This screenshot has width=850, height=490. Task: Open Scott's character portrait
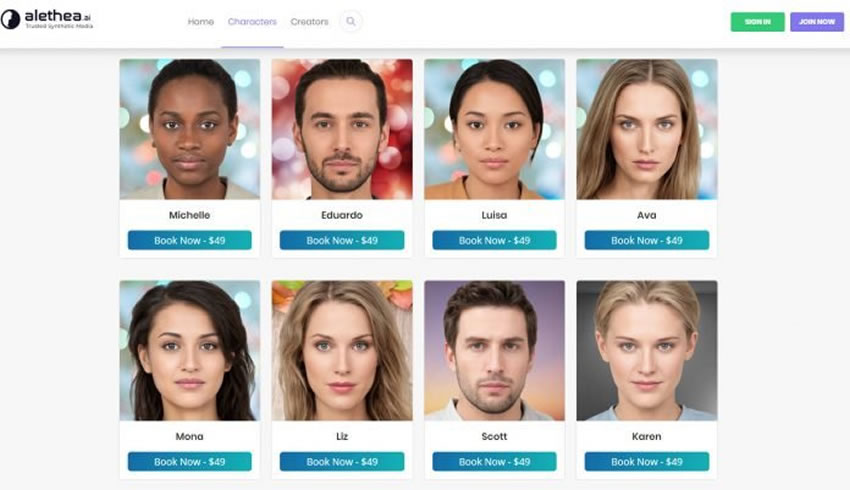[x=494, y=351]
